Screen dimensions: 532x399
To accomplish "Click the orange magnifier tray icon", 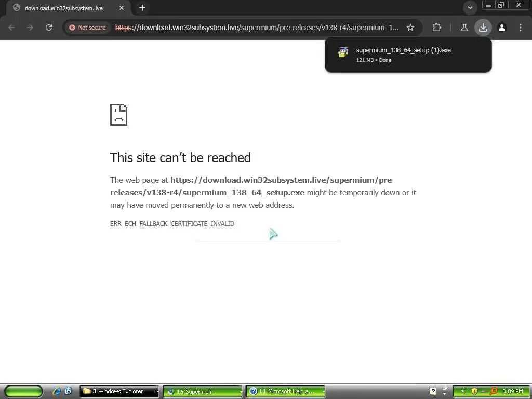I will pyautogui.click(x=494, y=392).
